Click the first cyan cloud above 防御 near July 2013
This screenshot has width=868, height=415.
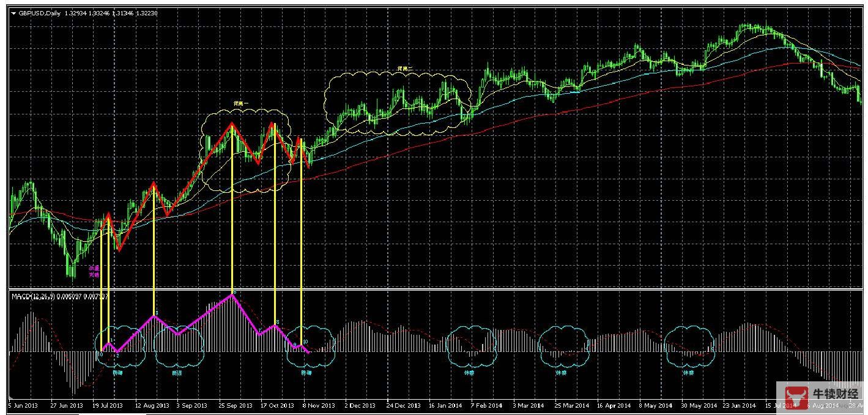click(121, 348)
